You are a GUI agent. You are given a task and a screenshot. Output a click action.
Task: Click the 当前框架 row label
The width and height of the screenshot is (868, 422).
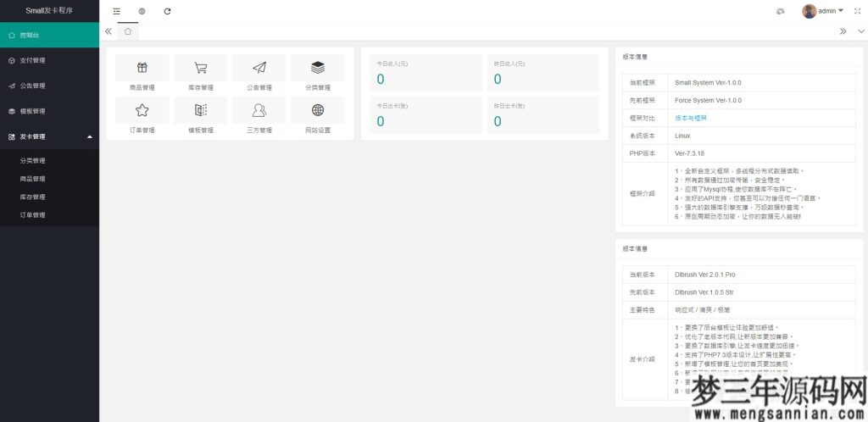coord(643,82)
